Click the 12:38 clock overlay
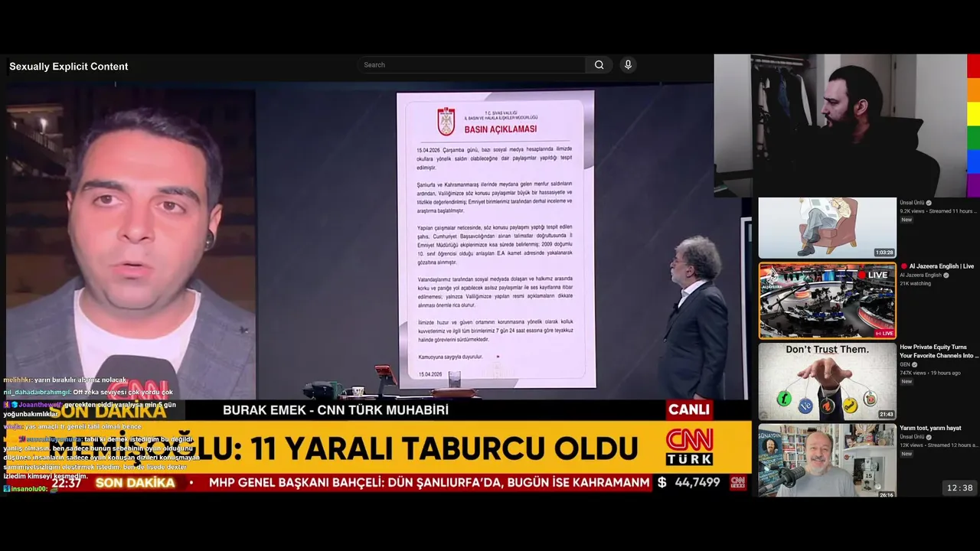Image resolution: width=980 pixels, height=551 pixels. click(x=959, y=488)
